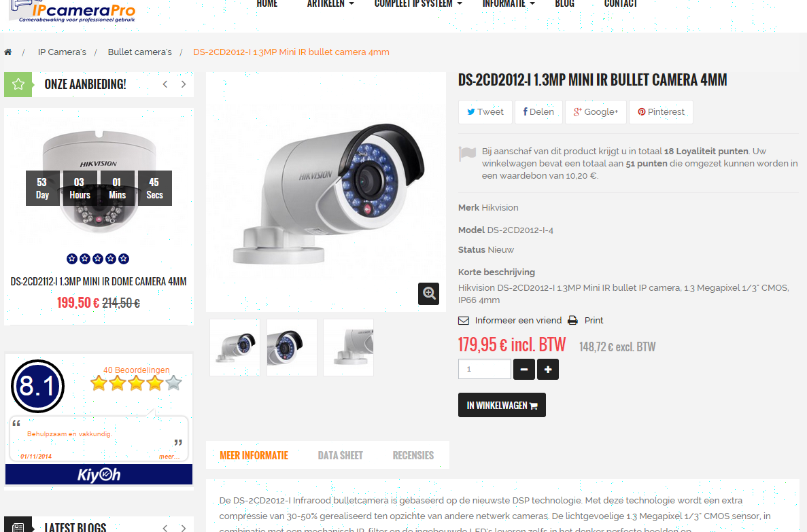Expand the Informatie menu
The height and width of the screenshot is (532, 807).
509,4
